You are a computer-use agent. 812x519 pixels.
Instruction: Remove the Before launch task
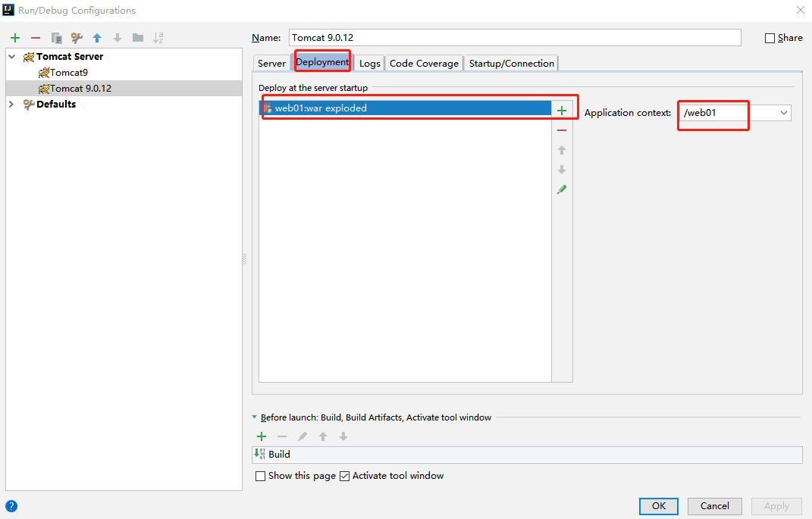[282, 436]
